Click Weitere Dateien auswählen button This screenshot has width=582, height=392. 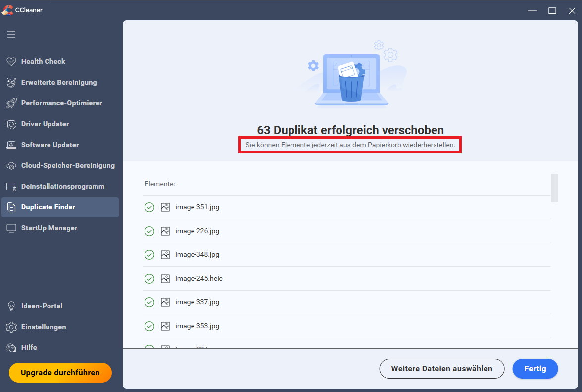(x=441, y=369)
